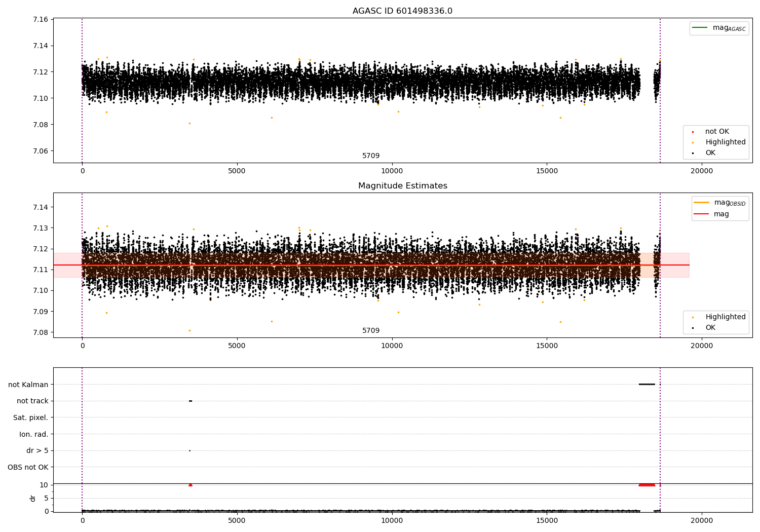Click the 7.06 tick on top plot
Viewport: 760px width, 532px height.
point(41,151)
